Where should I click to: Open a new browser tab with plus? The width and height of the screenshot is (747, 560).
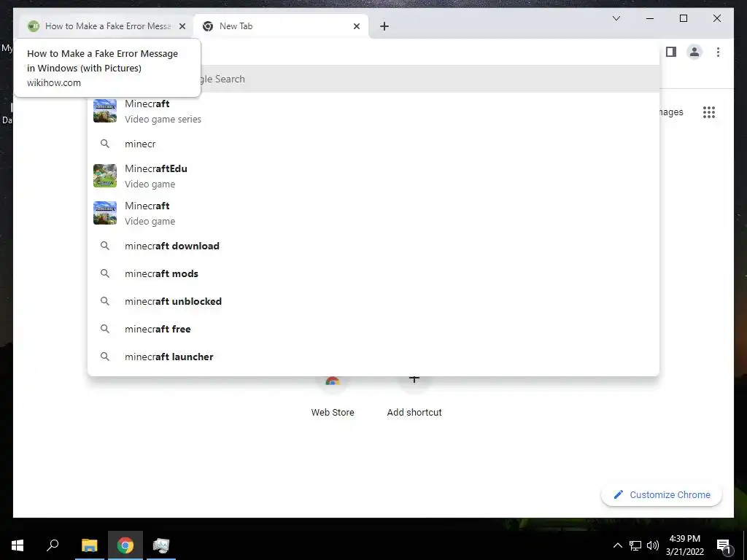click(384, 26)
